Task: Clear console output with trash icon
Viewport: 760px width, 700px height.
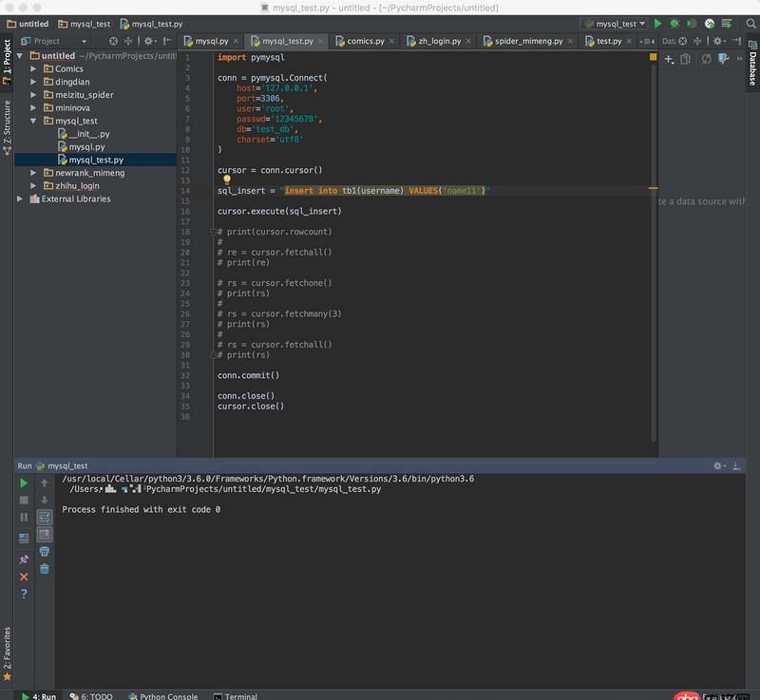Action: tap(44, 569)
